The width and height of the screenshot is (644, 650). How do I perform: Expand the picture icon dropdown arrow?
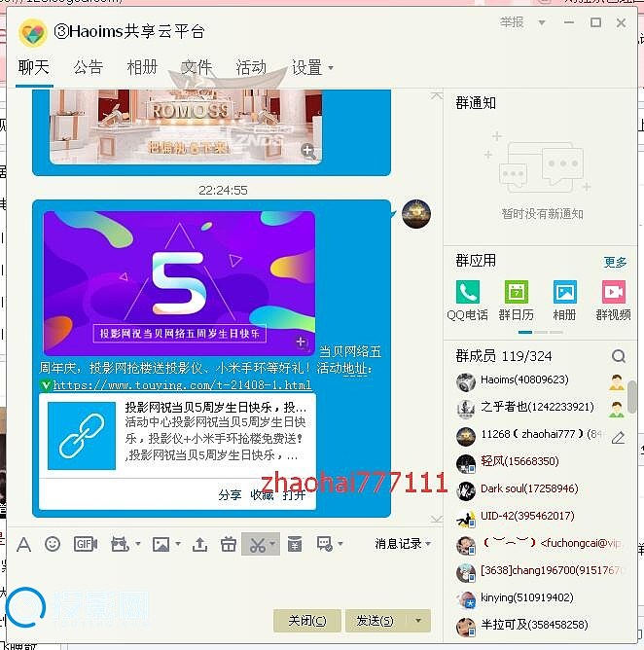178,544
